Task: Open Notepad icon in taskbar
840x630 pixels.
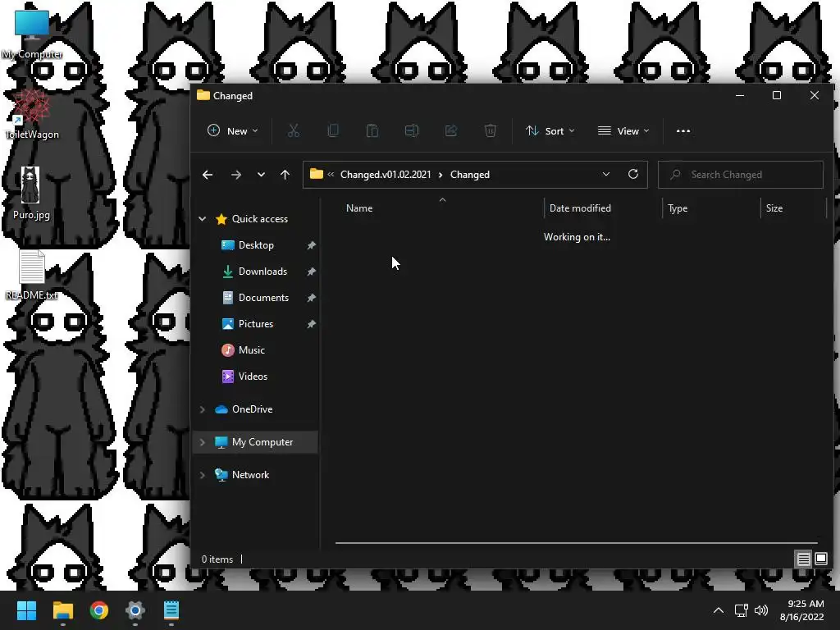Action: click(x=171, y=610)
